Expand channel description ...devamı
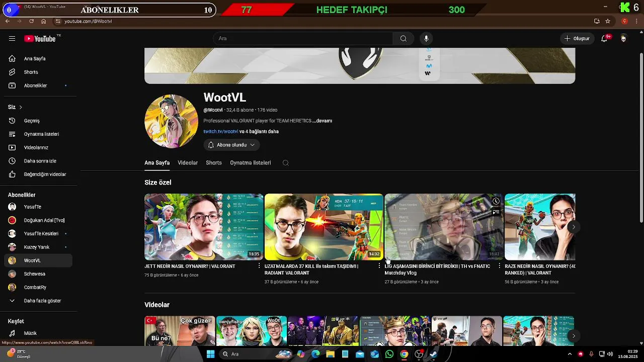This screenshot has width=644, height=362. [x=322, y=121]
